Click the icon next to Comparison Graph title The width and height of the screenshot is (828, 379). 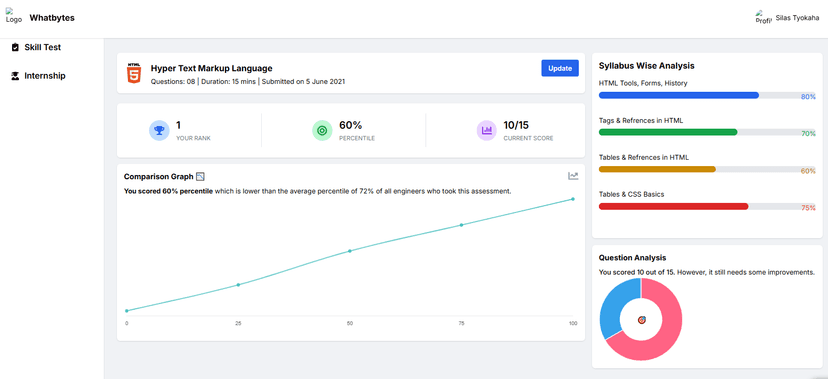[200, 176]
